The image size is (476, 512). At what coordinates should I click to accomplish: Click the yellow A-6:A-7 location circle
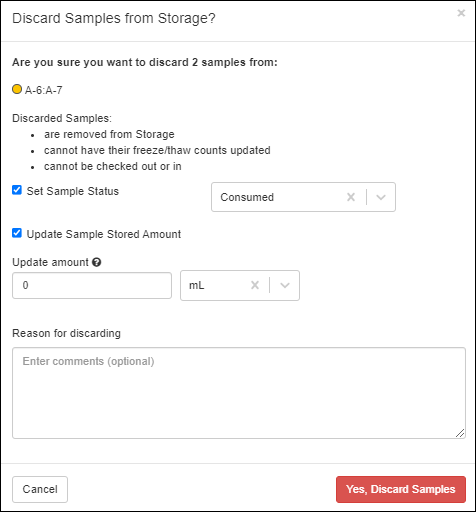point(17,89)
